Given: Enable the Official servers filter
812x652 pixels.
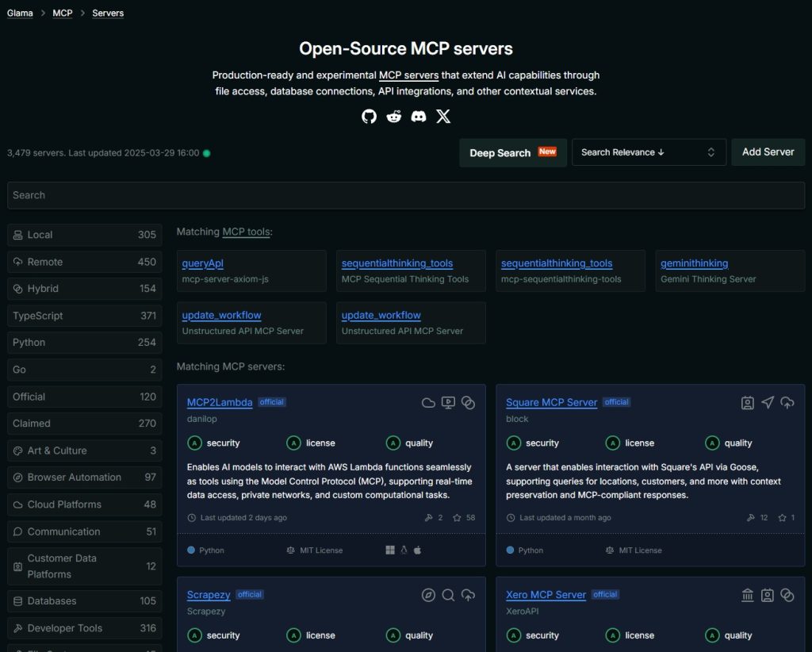Looking at the screenshot, I should [x=84, y=397].
